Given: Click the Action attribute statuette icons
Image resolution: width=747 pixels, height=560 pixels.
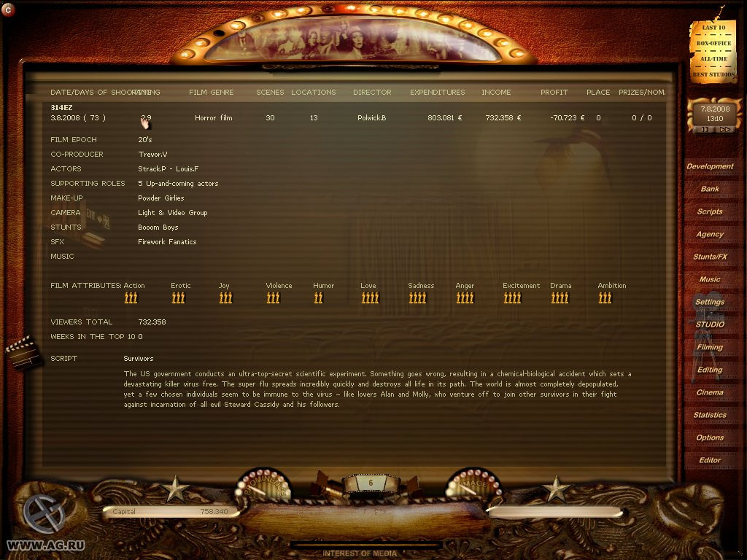Looking at the screenshot, I should pyautogui.click(x=131, y=298).
